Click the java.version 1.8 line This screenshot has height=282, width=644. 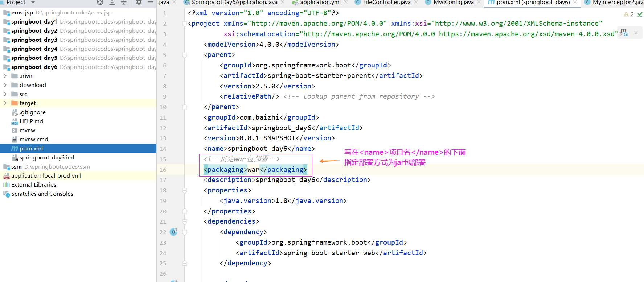point(283,201)
